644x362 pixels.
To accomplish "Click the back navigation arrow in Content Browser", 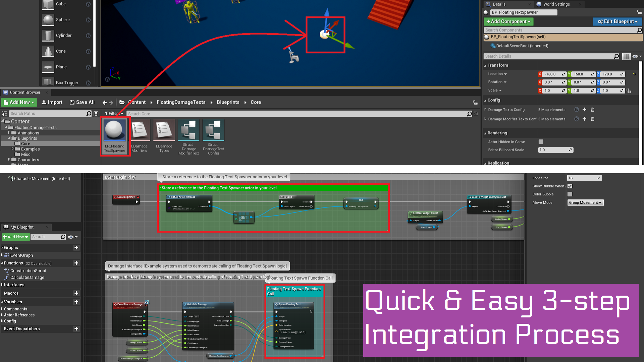I will coord(104,103).
